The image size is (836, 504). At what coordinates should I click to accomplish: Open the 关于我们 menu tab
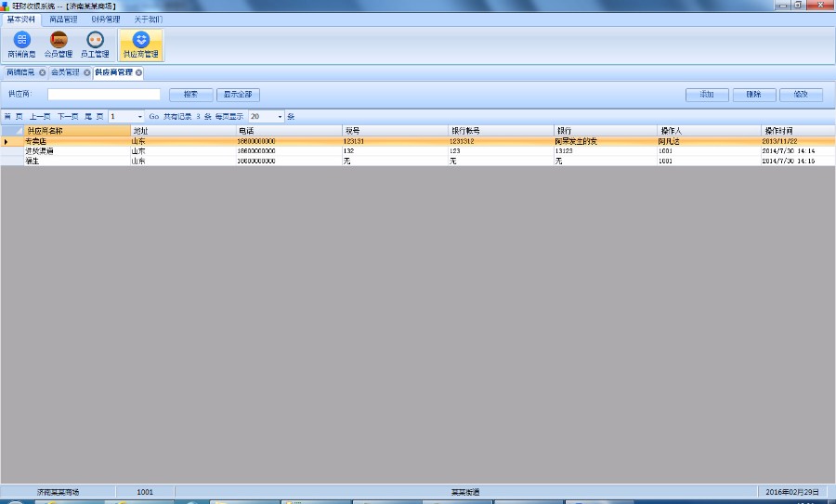(147, 19)
